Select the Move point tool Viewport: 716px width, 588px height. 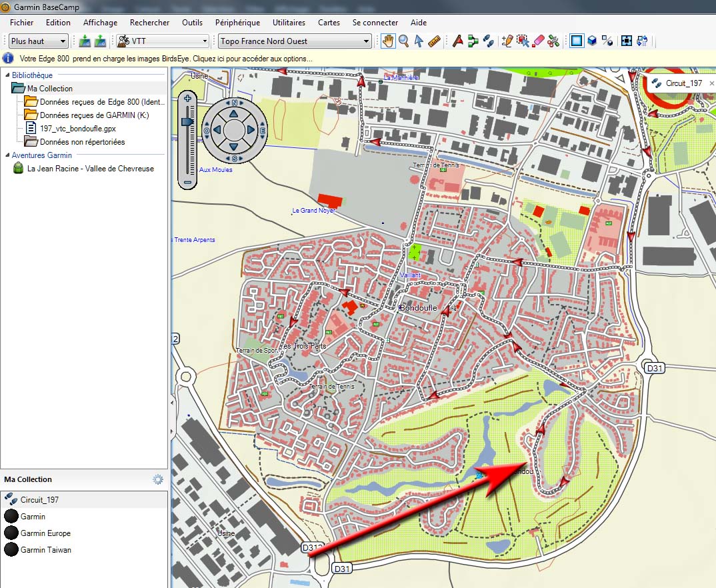pos(523,41)
